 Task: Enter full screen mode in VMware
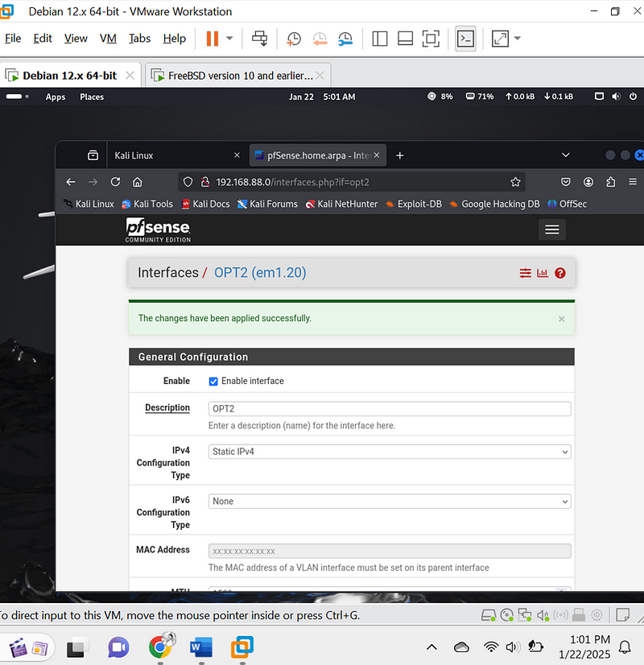pos(431,39)
